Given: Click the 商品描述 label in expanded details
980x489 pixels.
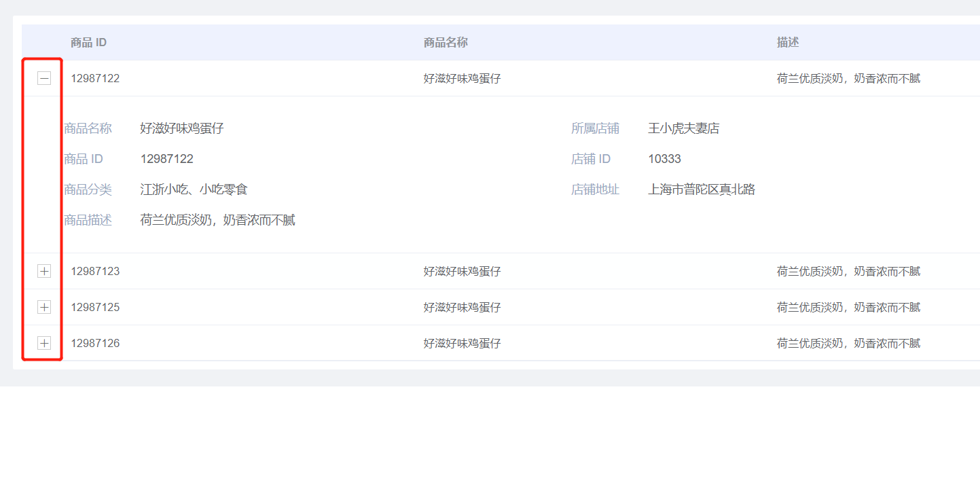Looking at the screenshot, I should click(x=88, y=219).
